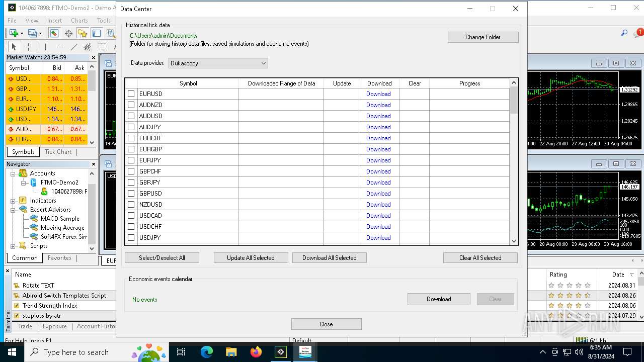Click the MACD Sample expert advisor icon
Viewport: 644px width, 362px height.
[34, 218]
